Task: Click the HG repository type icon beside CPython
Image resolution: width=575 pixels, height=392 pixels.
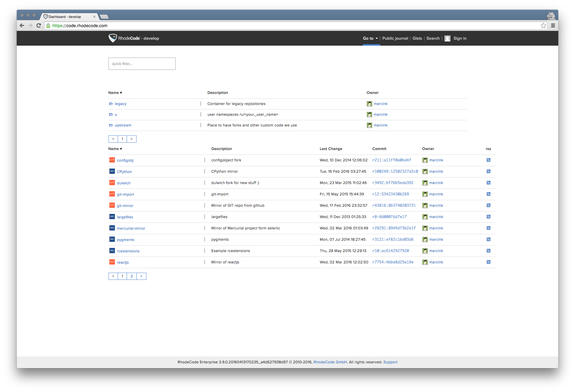Action: [x=112, y=172]
